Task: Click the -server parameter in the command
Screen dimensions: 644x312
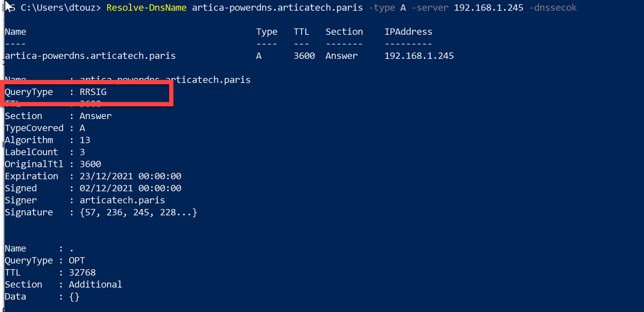Action: point(430,8)
